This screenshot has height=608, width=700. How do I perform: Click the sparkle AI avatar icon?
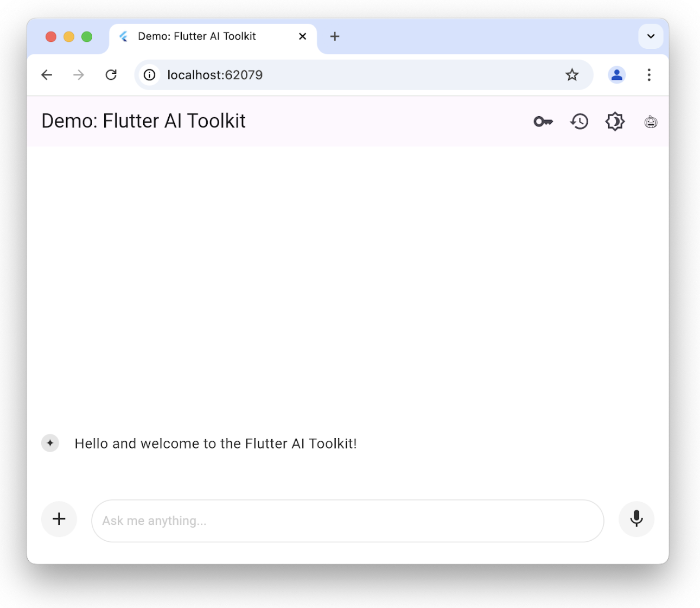coord(50,443)
